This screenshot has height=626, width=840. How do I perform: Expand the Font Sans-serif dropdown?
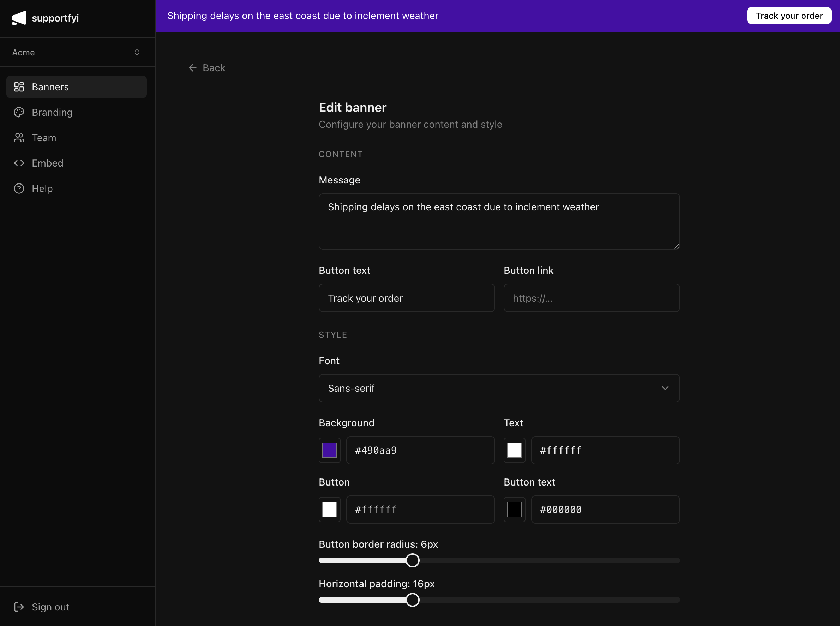pos(498,388)
